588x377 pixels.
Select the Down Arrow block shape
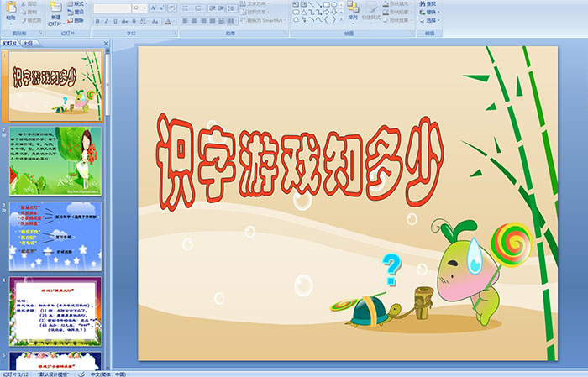pyautogui.click(x=333, y=12)
